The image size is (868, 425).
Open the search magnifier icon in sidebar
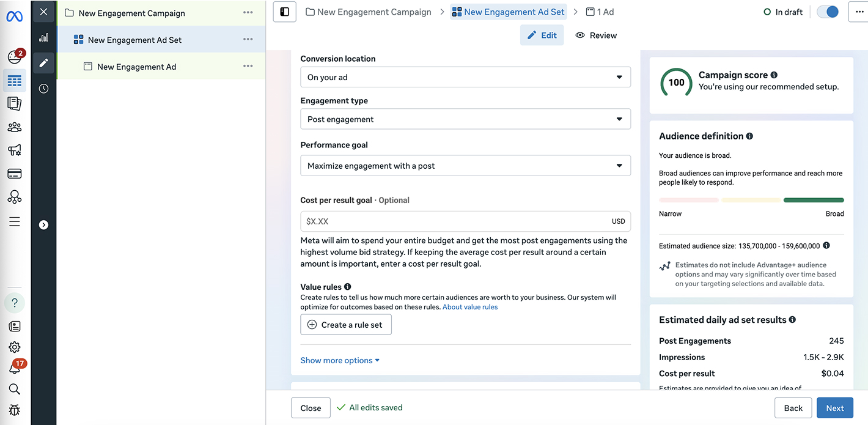click(x=15, y=389)
